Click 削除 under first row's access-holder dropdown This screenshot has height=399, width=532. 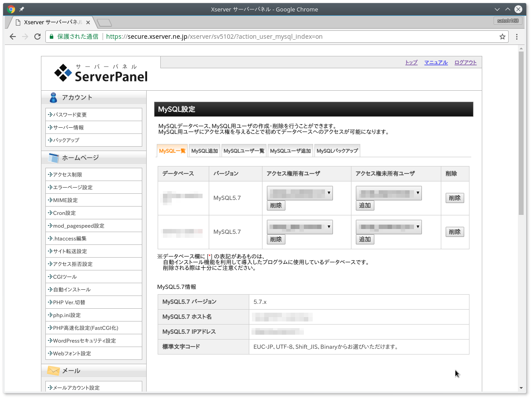[x=276, y=206]
